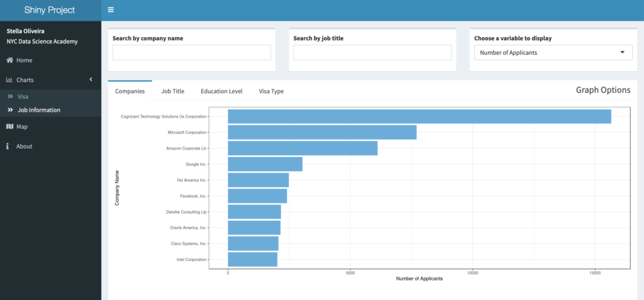Click the 'Company Name' axis title
The width and height of the screenshot is (644, 300).
[x=117, y=188]
